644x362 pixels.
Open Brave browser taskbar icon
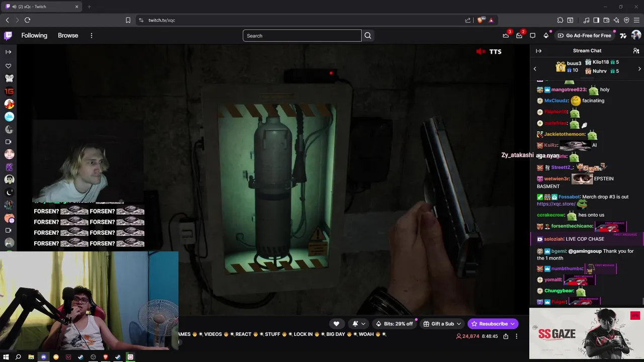pyautogui.click(x=106, y=357)
